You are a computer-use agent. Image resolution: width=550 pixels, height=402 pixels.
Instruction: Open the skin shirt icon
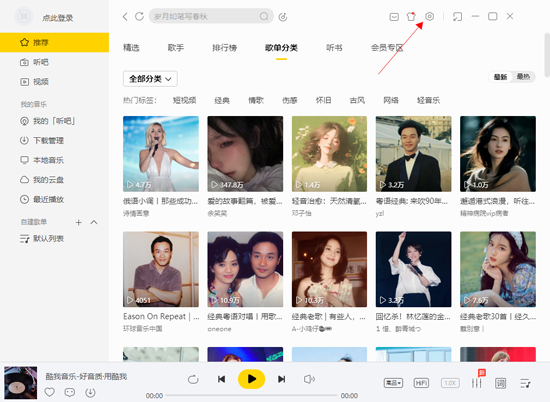click(411, 16)
